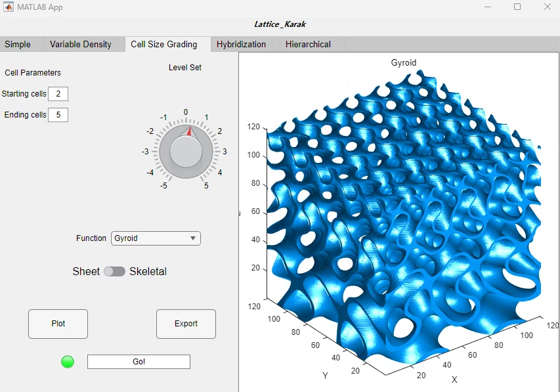This screenshot has height=392, width=560.
Task: Click the Lattice_Karak app title text
Action: 280,24
